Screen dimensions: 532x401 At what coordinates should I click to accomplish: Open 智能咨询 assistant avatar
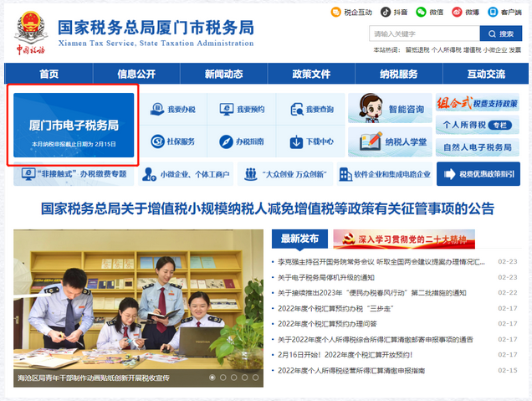click(371, 108)
